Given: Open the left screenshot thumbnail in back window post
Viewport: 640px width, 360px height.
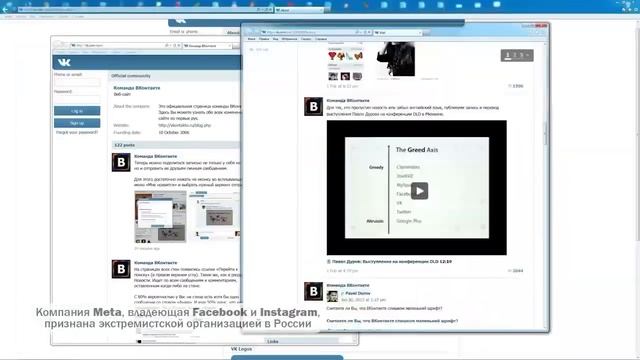Looking at the screenshot, I should coord(160,217).
